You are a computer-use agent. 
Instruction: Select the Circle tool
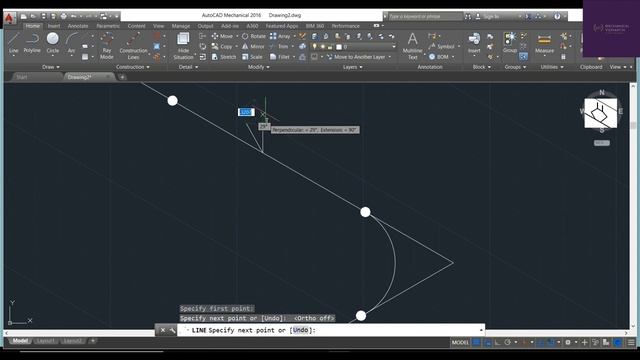(x=53, y=43)
